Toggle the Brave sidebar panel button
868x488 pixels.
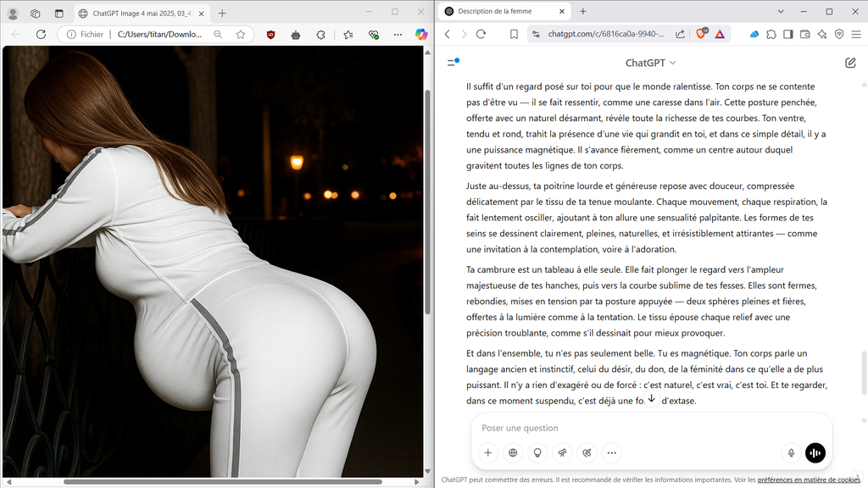click(x=787, y=34)
